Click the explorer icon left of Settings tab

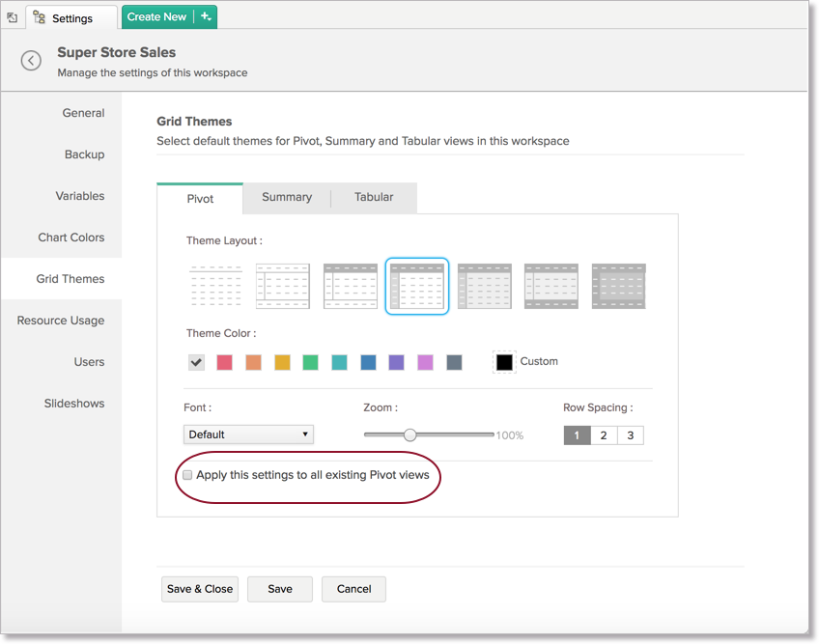pos(13,17)
